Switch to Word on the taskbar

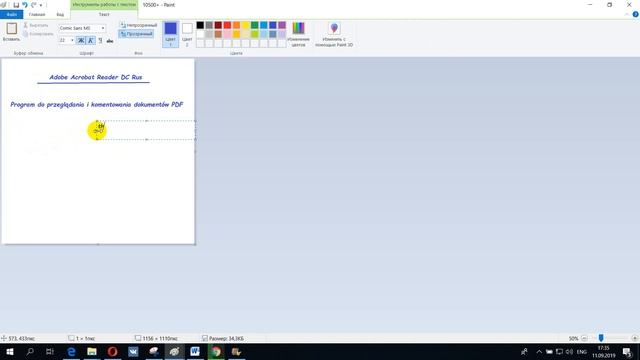195,351
